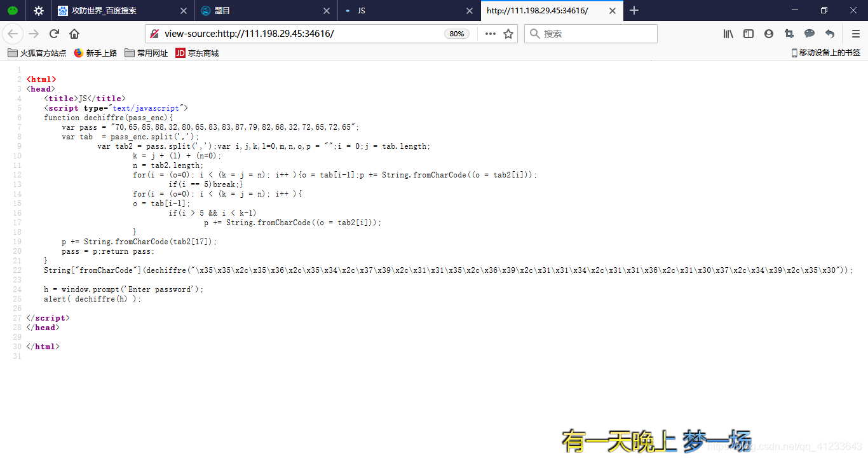This screenshot has height=458, width=868.
Task: Open a new tab with plus button
Action: coord(634,11)
